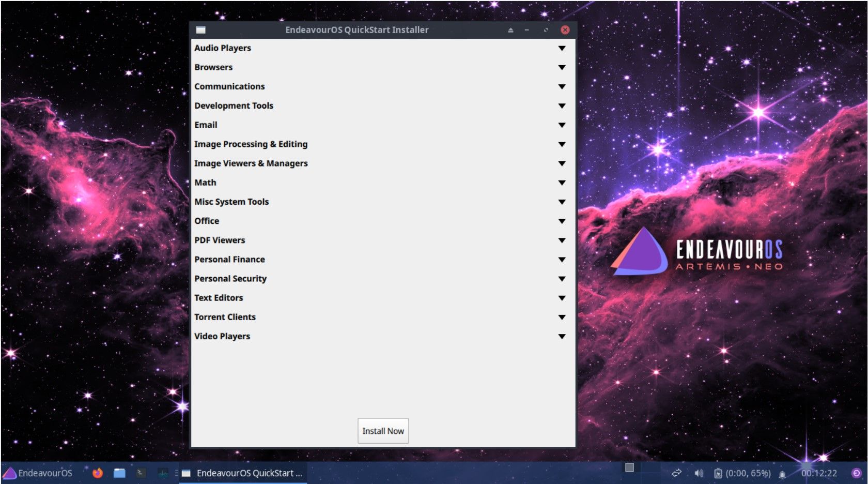Click the Install Now button
The height and width of the screenshot is (484, 868).
(x=383, y=431)
